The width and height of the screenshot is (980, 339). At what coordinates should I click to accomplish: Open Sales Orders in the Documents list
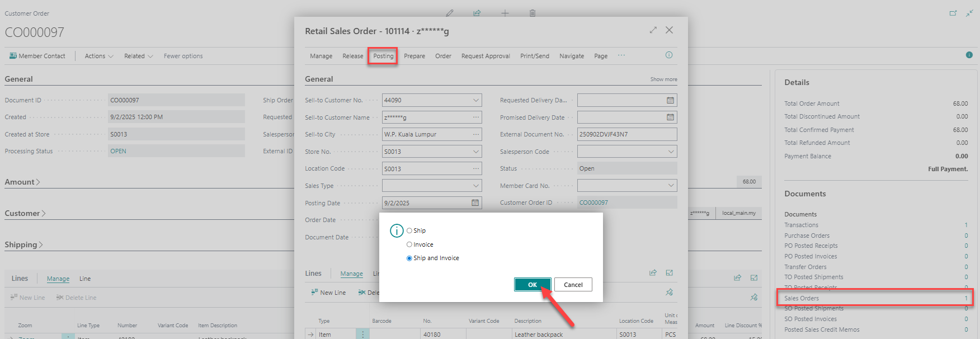pyautogui.click(x=802, y=298)
